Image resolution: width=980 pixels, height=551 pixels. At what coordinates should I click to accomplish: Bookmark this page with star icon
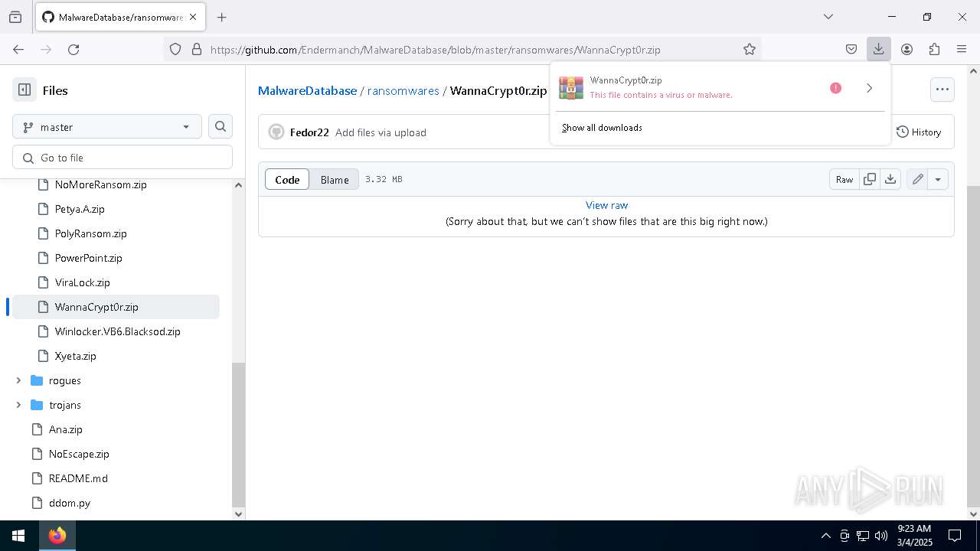click(750, 49)
